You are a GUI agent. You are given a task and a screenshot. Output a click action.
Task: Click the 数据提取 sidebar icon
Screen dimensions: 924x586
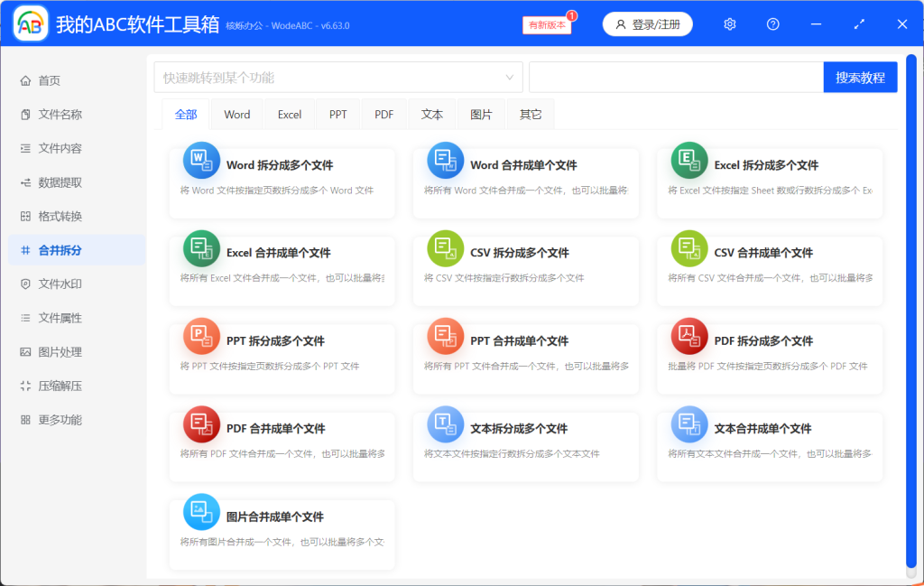(25, 182)
